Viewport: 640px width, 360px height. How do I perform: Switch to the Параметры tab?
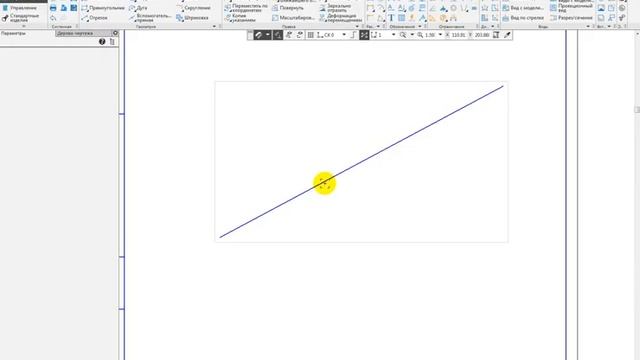(x=13, y=33)
